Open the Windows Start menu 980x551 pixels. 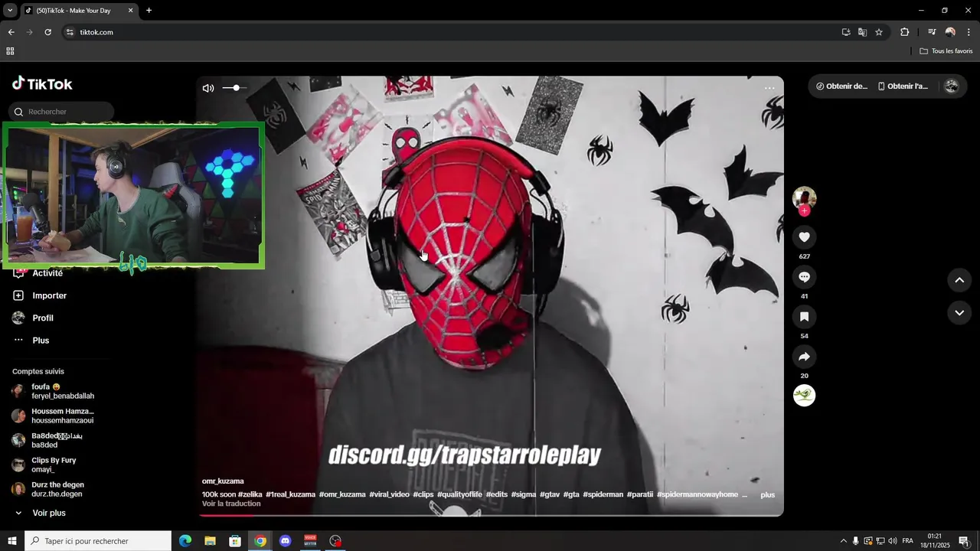point(12,541)
